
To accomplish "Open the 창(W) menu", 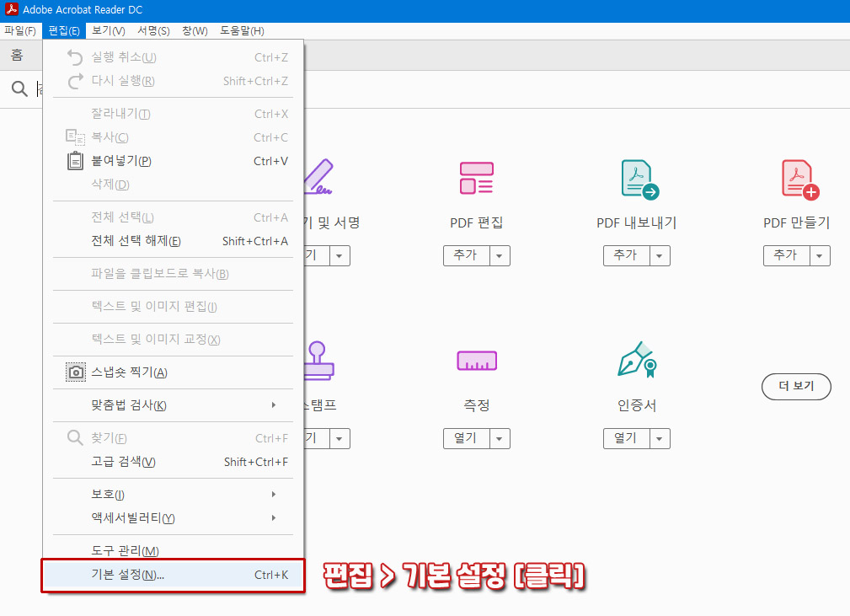I will [x=195, y=31].
